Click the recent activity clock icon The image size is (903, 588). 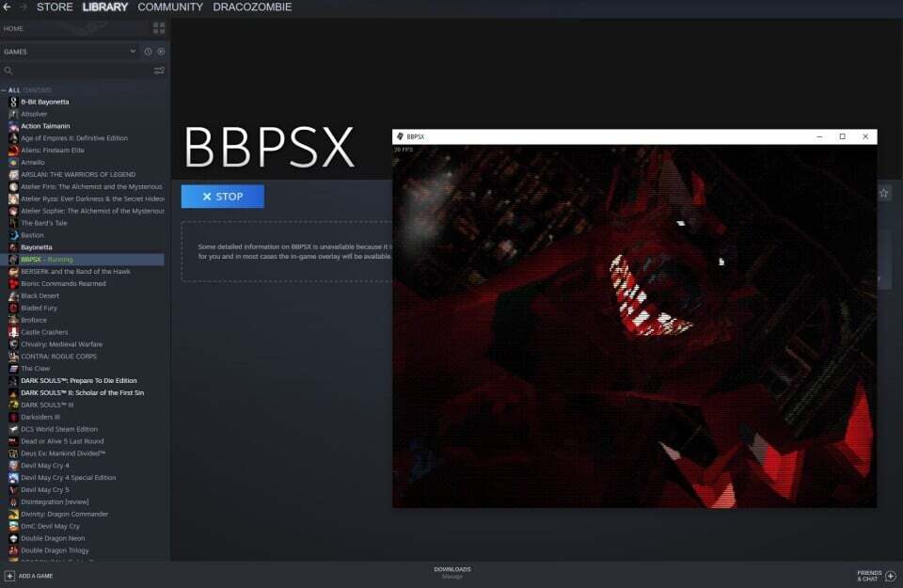coord(148,51)
